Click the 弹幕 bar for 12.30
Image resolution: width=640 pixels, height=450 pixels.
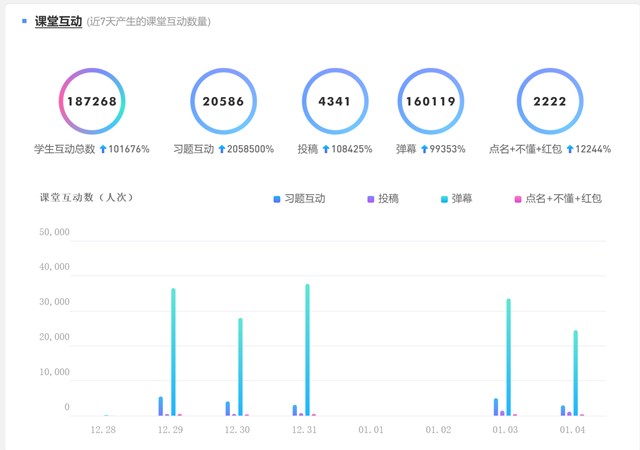click(240, 367)
